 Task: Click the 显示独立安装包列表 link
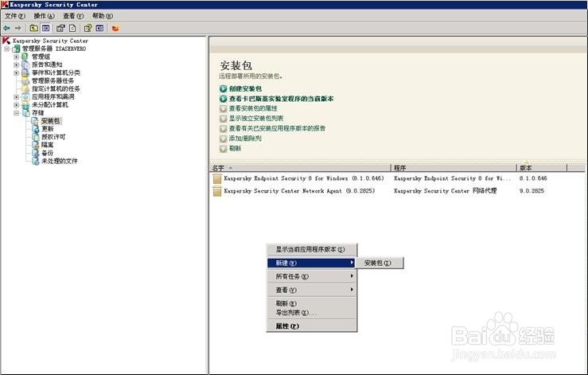coord(256,119)
